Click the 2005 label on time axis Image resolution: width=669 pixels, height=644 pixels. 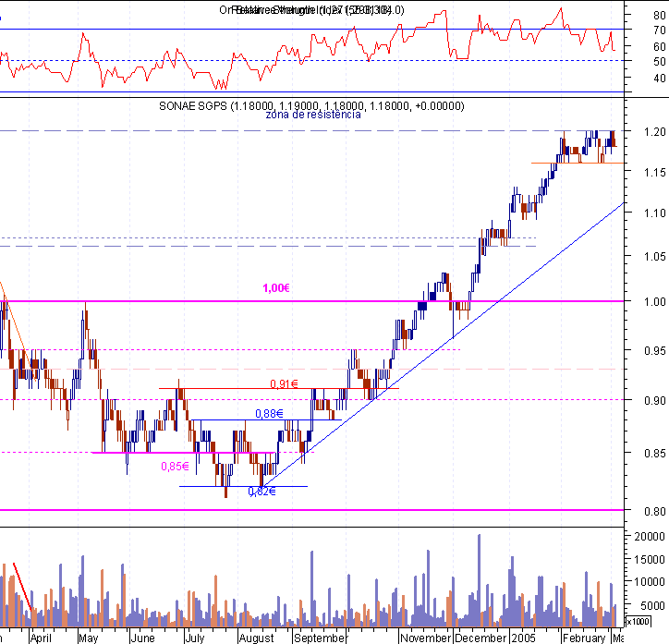click(524, 638)
